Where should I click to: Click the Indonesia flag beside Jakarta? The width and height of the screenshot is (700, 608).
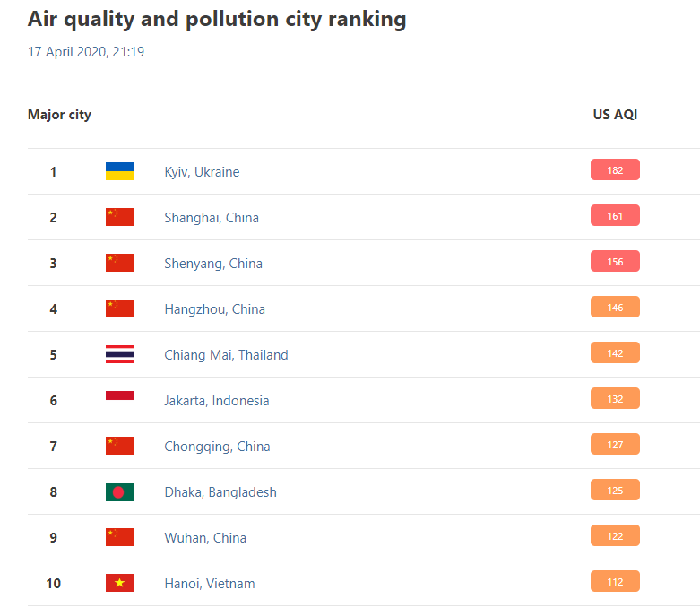(119, 395)
